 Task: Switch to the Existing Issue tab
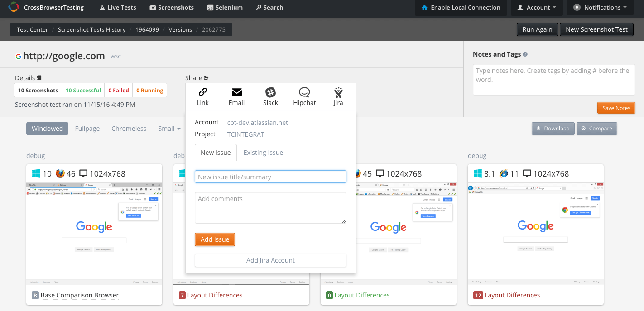pos(263,153)
